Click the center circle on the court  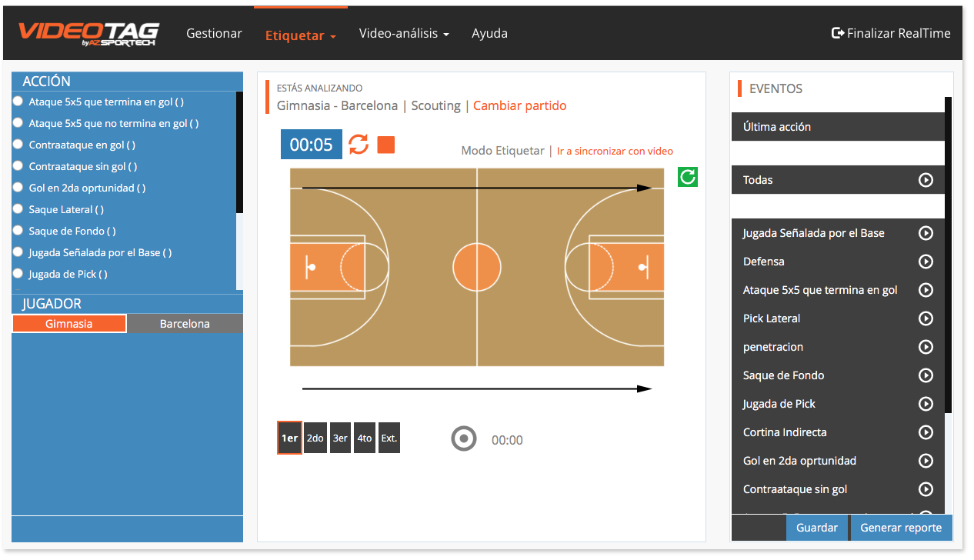477,268
